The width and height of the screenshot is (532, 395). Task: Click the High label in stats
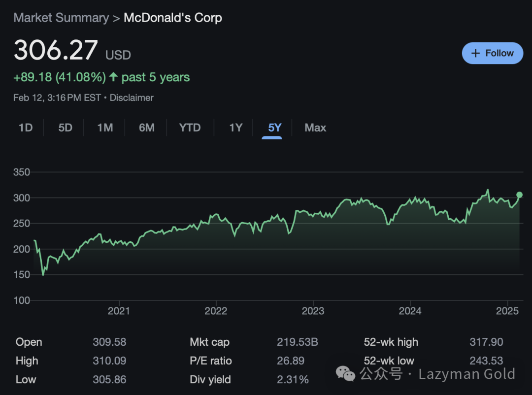tap(27, 361)
